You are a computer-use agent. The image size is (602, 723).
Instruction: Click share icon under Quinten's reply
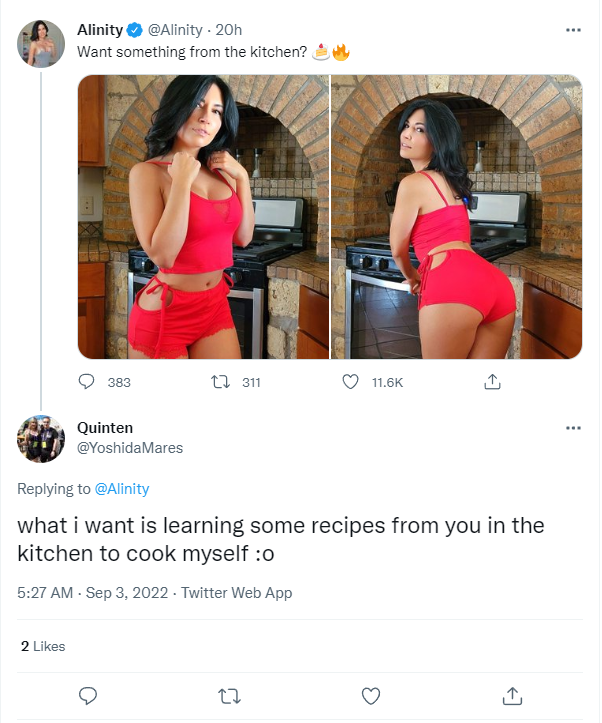pyautogui.click(x=512, y=696)
